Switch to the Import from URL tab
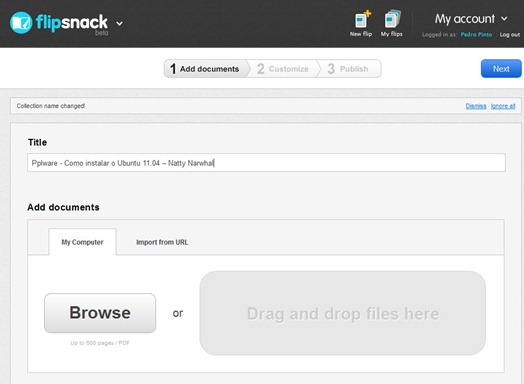Screen dimensions: 524x384 pos(162,242)
